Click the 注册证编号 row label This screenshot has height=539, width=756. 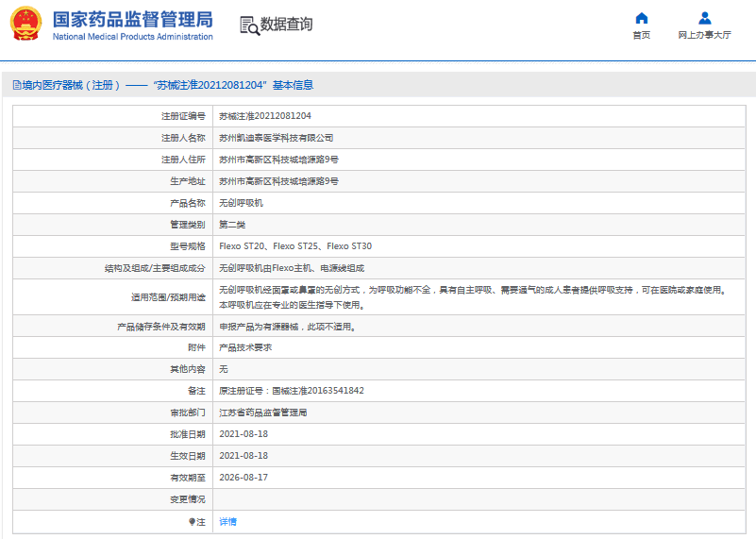183,116
